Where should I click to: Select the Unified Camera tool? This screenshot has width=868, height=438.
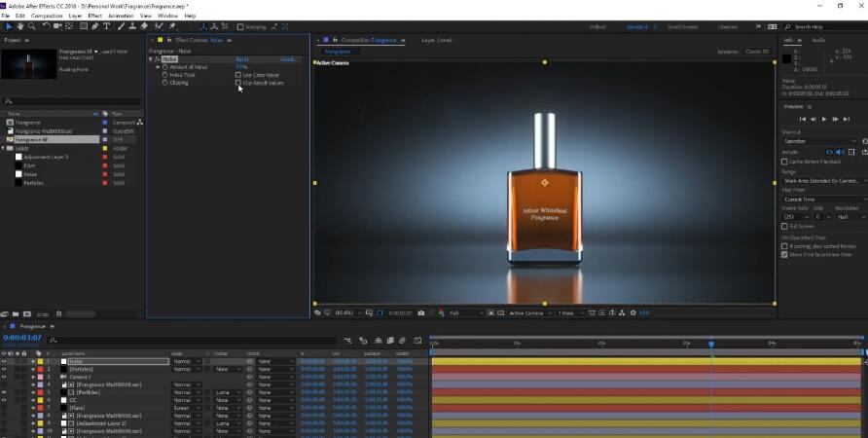coord(57,26)
